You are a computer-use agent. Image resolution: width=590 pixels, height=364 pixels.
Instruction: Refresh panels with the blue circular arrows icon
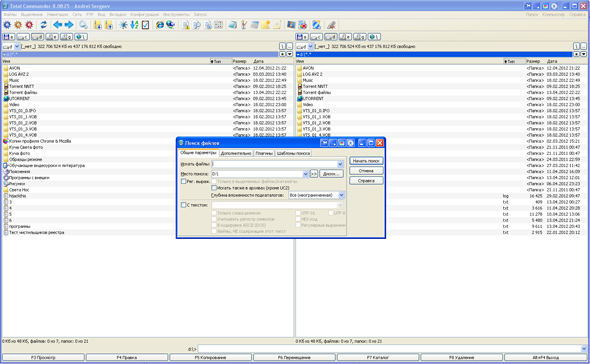tap(44, 25)
